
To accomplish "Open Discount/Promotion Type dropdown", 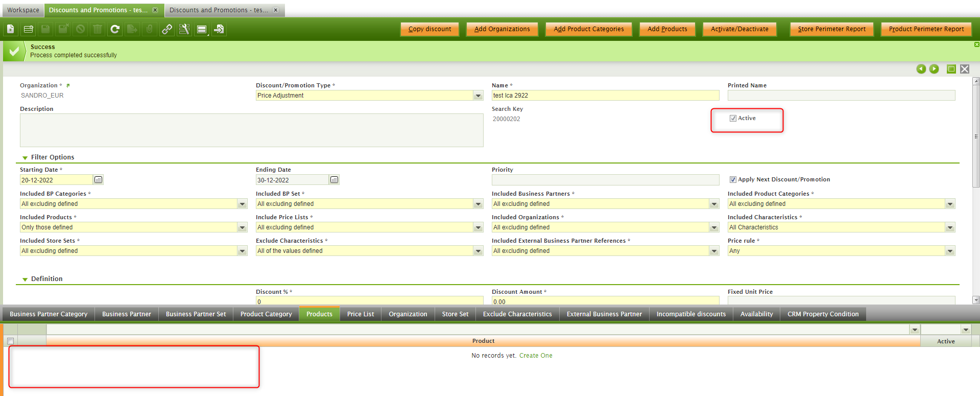I will pyautogui.click(x=478, y=96).
